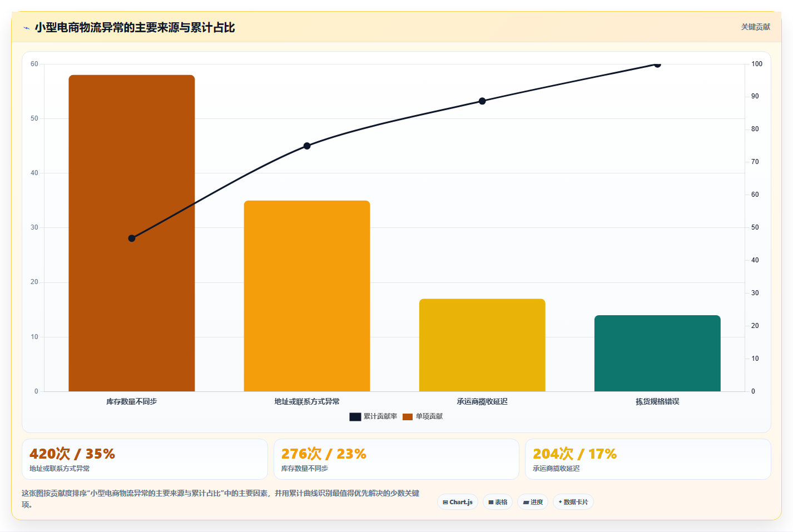Screen dimensions: 793x532
Task: Click the x-axis label 地址或联系方式异常
Action: point(307,401)
